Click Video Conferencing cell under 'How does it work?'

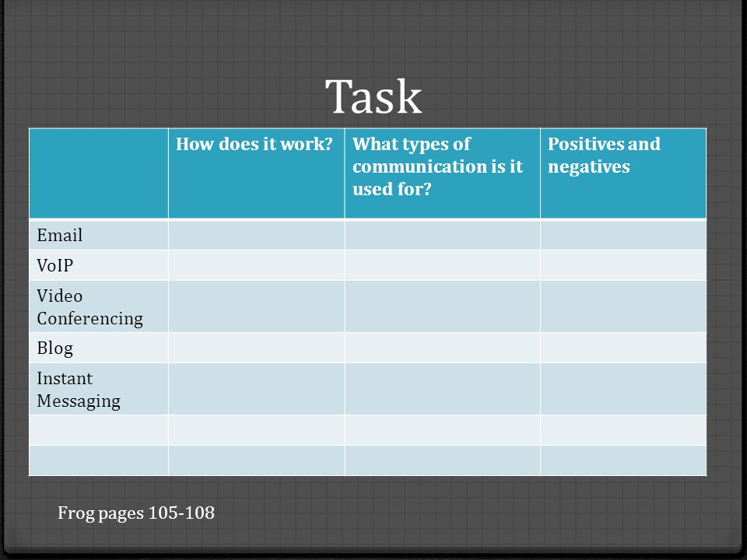coord(256,306)
